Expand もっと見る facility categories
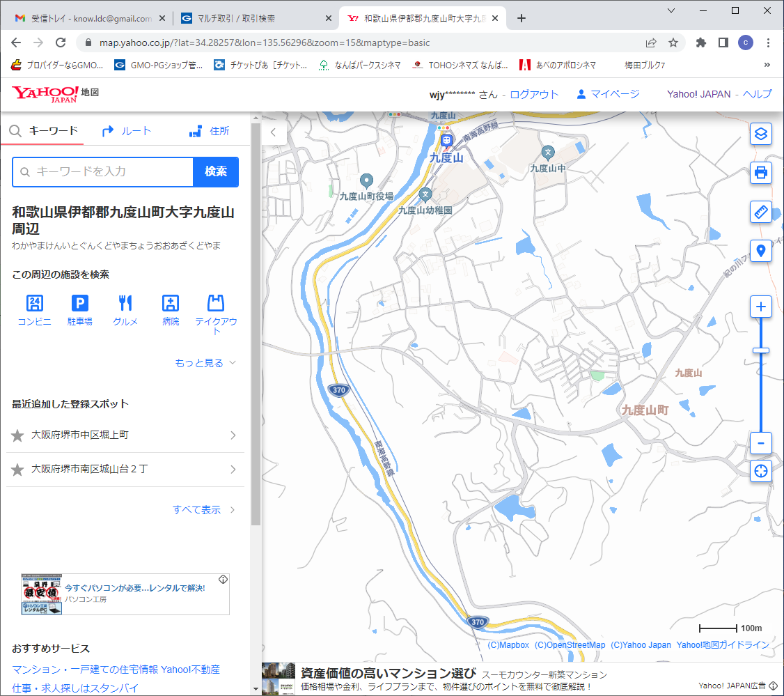Screen dimensions: 784x696 click(x=205, y=363)
